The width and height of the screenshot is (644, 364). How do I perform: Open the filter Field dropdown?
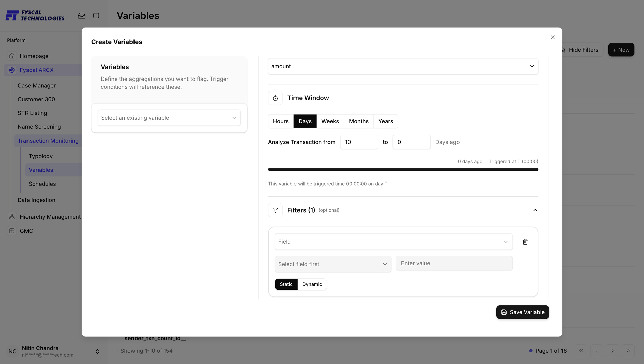coord(393,242)
